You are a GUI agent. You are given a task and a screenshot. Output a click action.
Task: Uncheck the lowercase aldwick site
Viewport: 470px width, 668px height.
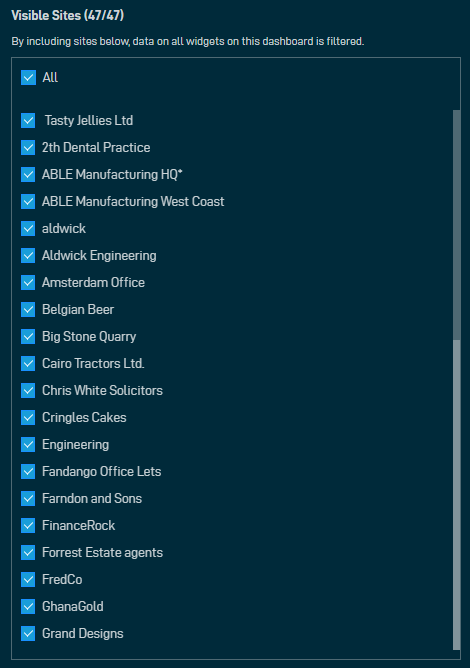[28, 228]
